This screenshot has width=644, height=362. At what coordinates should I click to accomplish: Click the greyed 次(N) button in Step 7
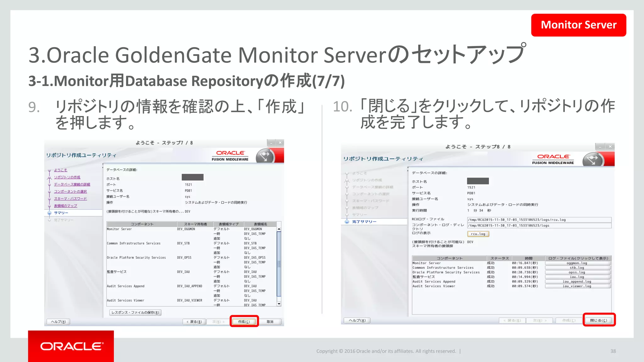click(218, 321)
